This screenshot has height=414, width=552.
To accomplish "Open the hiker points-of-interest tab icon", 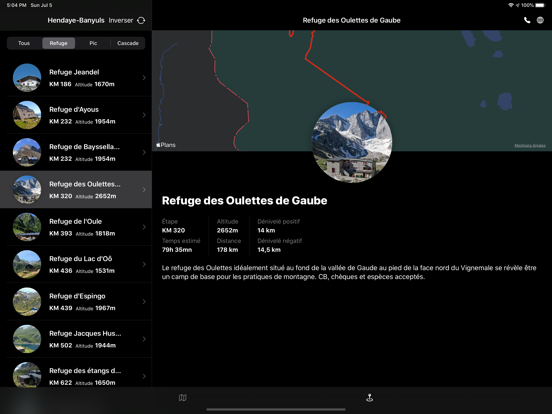I will pyautogui.click(x=369, y=398).
